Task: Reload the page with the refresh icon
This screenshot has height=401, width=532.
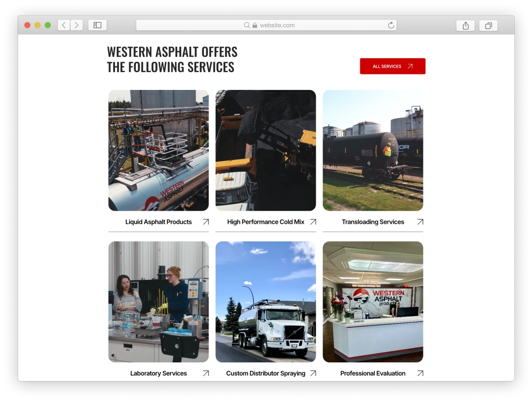Action: click(391, 25)
